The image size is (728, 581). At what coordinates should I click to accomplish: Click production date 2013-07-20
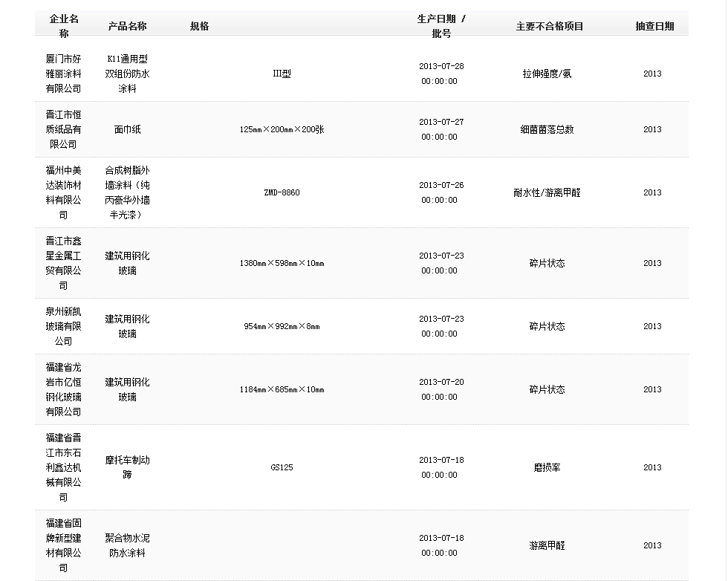(441, 382)
